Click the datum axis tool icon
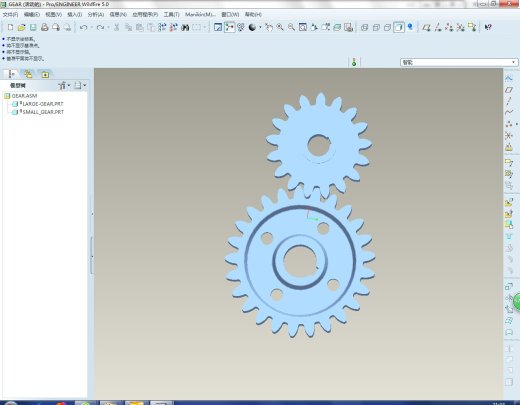 click(x=509, y=101)
